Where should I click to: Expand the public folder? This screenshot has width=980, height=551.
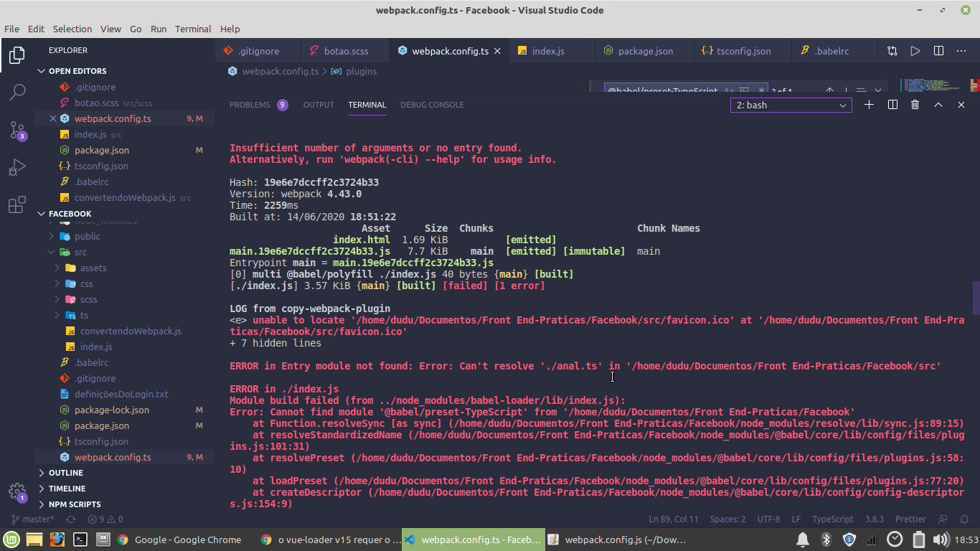point(87,236)
